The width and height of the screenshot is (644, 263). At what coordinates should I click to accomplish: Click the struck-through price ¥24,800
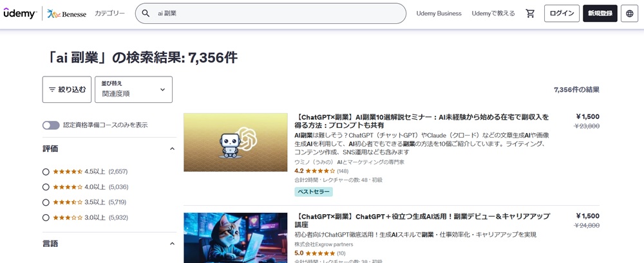pos(586,226)
